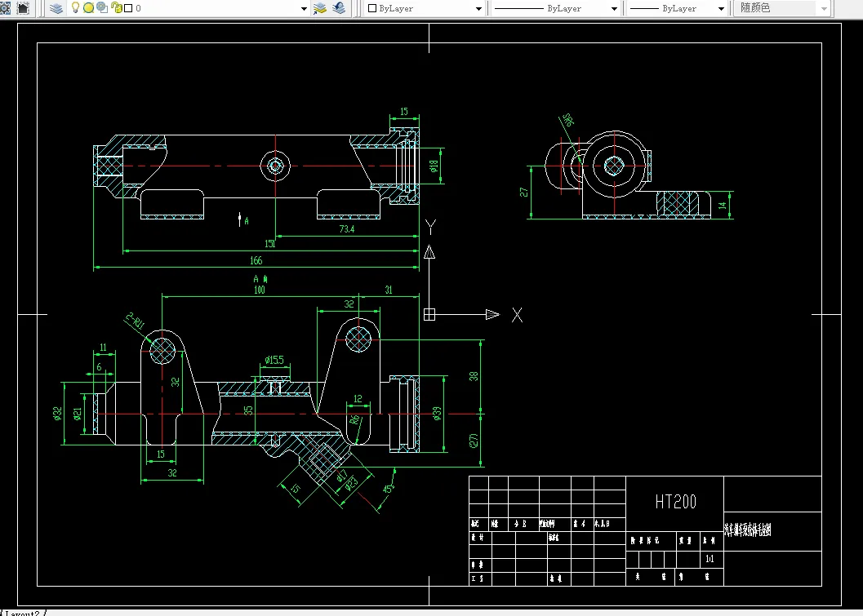Open the Layer Properties Manager
This screenshot has height=616, width=863.
[x=56, y=7]
